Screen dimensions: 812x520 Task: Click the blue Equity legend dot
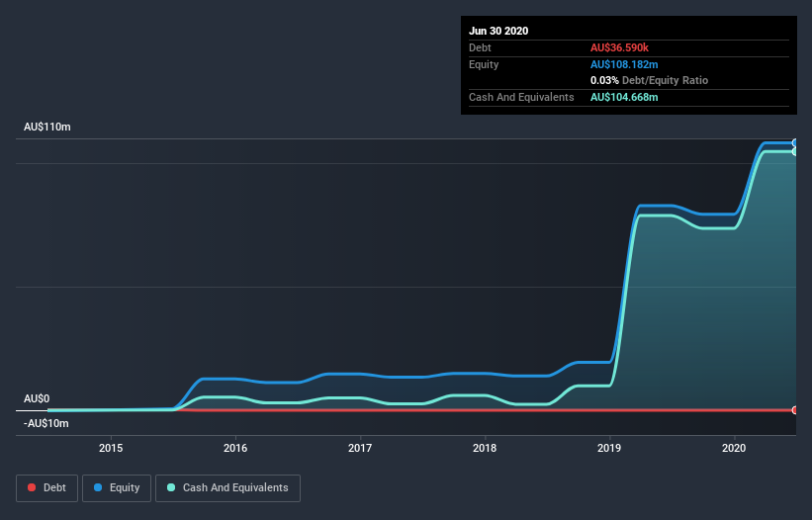[x=98, y=487]
